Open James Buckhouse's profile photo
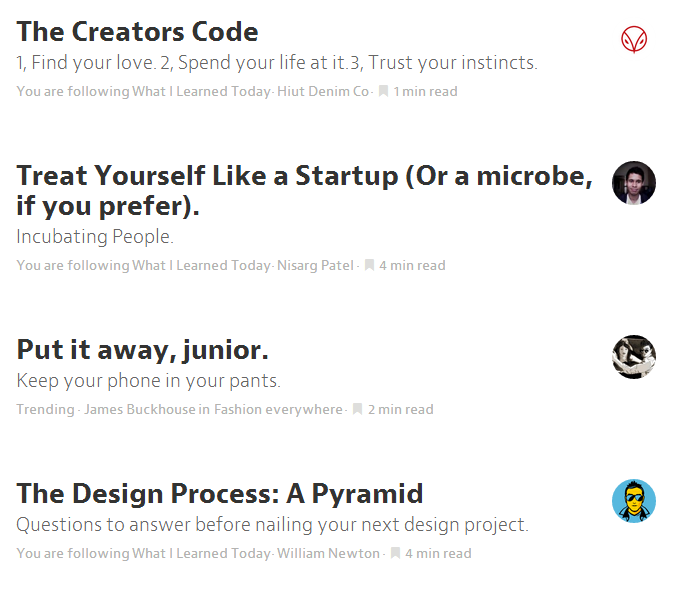The image size is (673, 593). [634, 357]
